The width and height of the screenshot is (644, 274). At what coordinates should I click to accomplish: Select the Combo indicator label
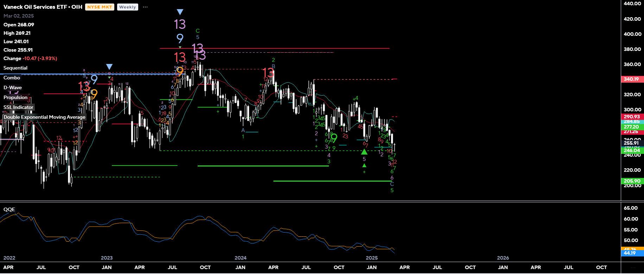[12, 78]
